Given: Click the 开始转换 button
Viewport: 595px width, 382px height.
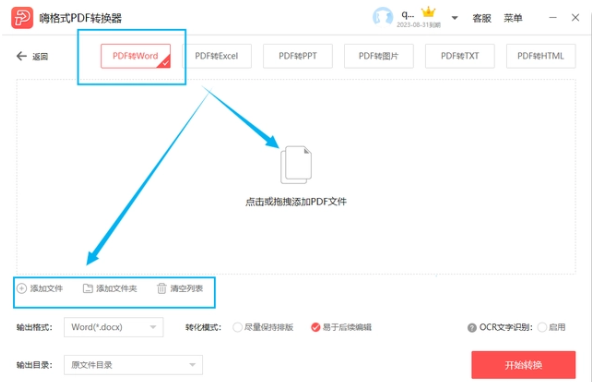Looking at the screenshot, I should point(523,365).
